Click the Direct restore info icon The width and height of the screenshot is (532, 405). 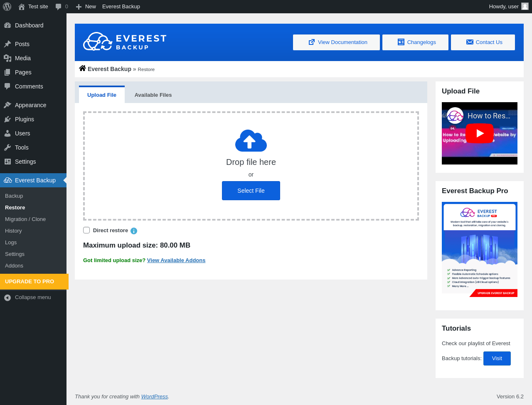pyautogui.click(x=134, y=231)
